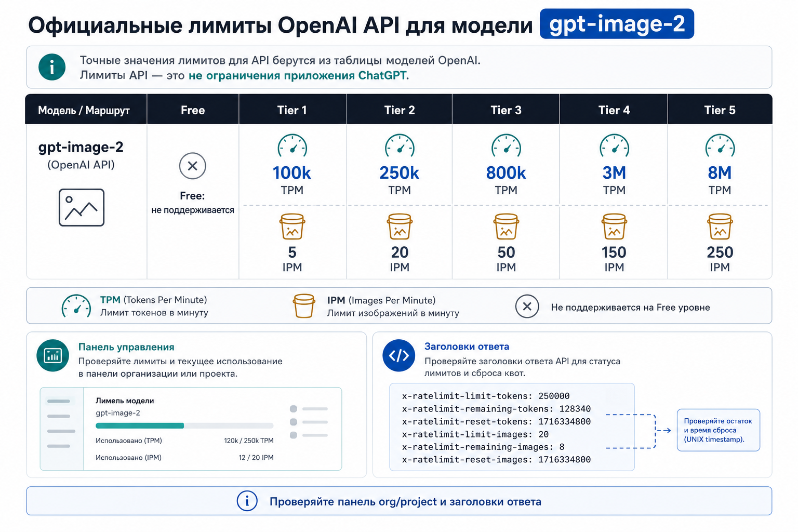Click the Tier 3 IPM bucket icon

[506, 227]
